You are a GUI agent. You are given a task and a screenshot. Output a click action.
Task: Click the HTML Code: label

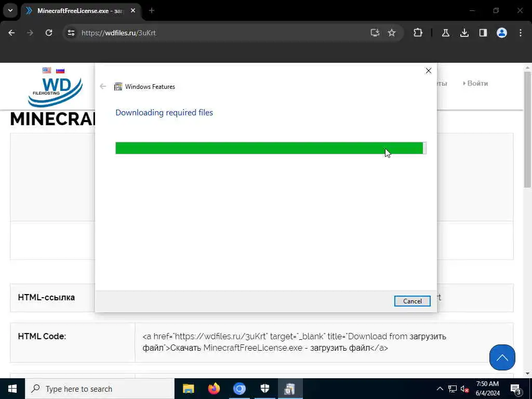click(x=42, y=336)
